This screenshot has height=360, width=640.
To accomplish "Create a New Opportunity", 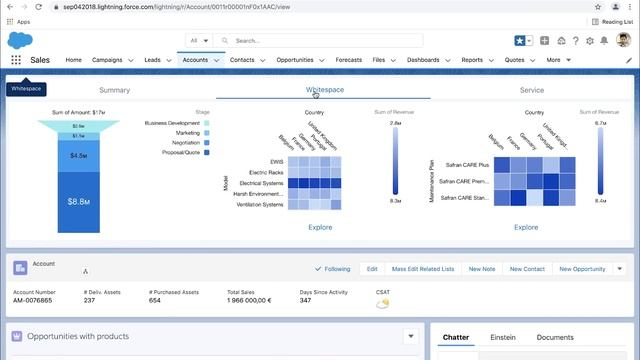I will pos(582,269).
